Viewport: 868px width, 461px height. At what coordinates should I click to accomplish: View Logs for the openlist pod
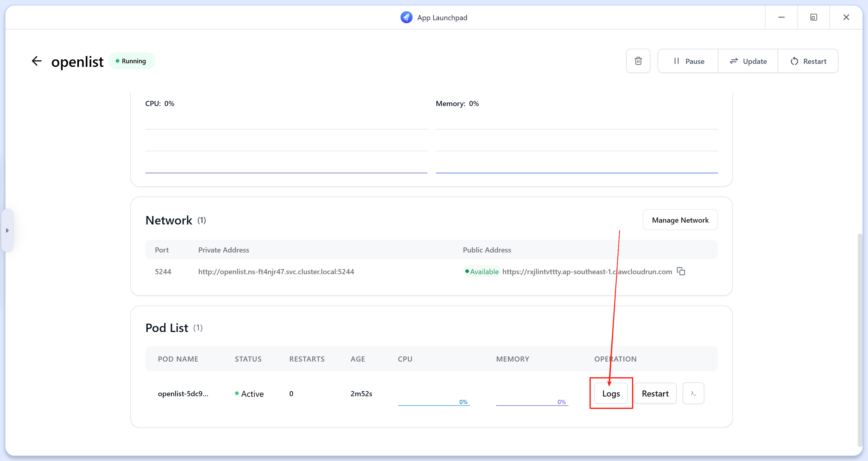tap(611, 393)
